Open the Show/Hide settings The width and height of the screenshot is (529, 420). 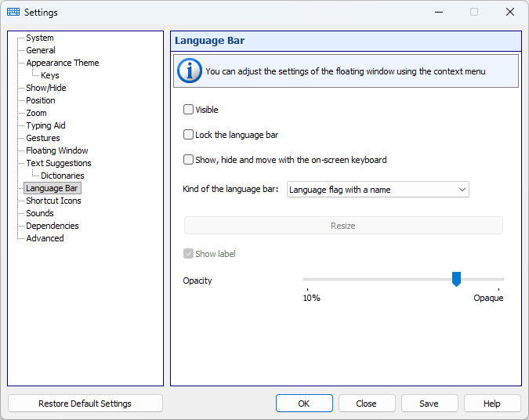point(46,88)
